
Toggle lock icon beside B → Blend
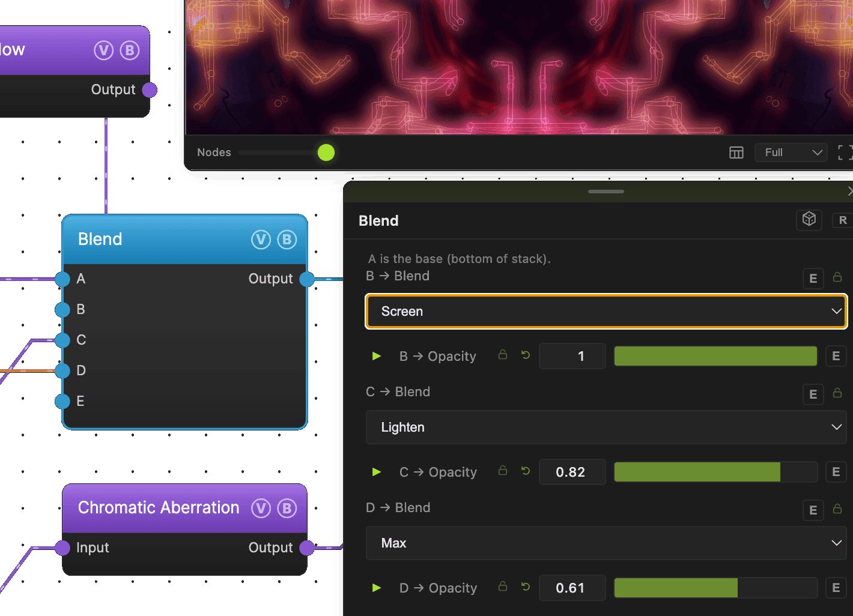click(837, 277)
